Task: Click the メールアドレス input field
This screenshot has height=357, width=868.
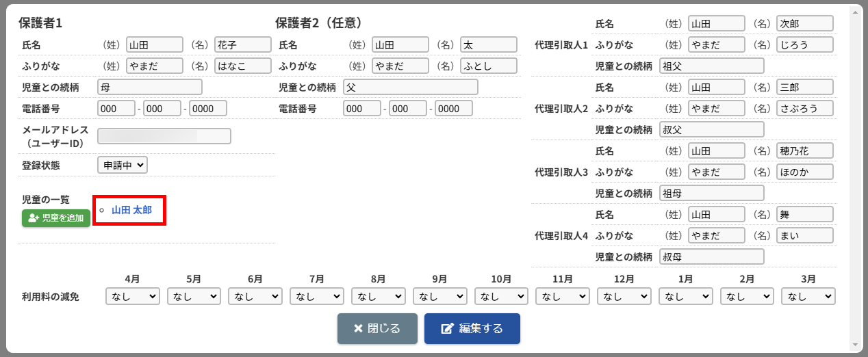Action: [x=164, y=136]
